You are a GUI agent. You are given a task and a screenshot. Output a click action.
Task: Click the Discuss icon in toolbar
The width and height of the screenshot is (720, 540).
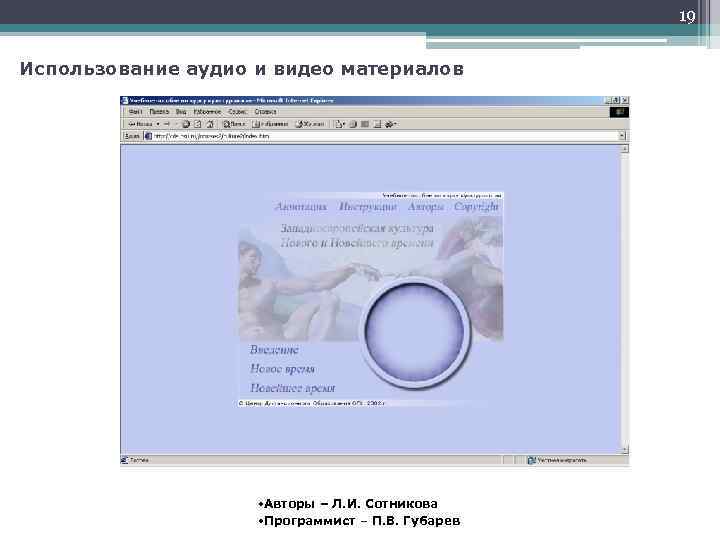(x=377, y=124)
